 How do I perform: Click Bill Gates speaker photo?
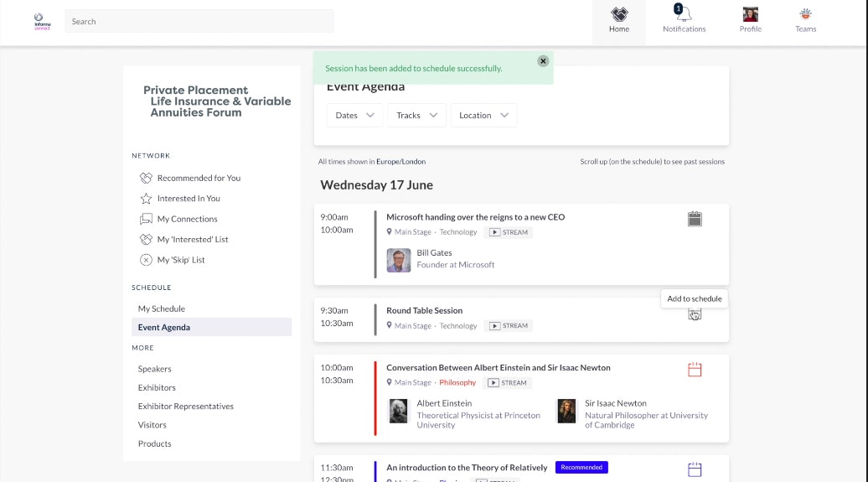pyautogui.click(x=399, y=260)
